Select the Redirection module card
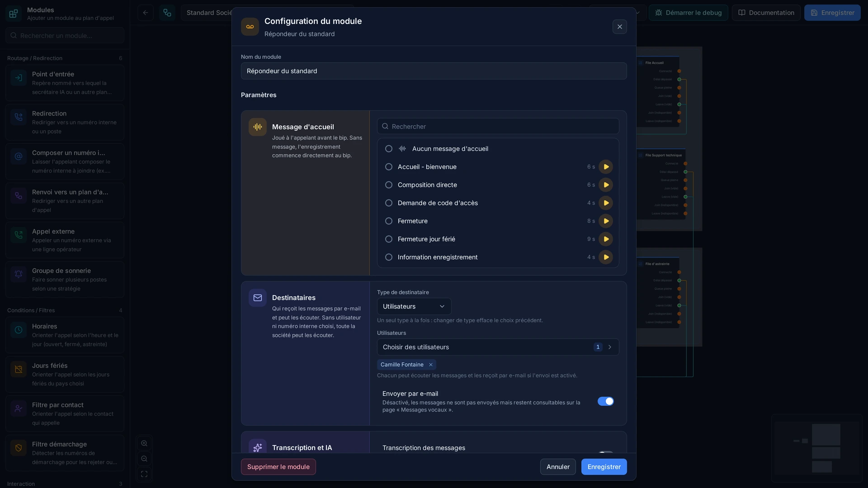The width and height of the screenshot is (868, 488). [x=65, y=122]
